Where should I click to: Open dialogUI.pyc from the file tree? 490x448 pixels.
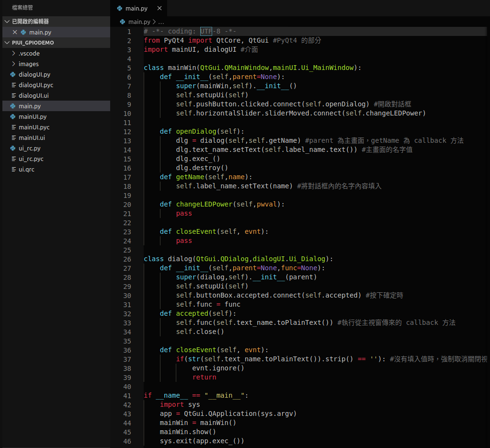click(x=56, y=85)
